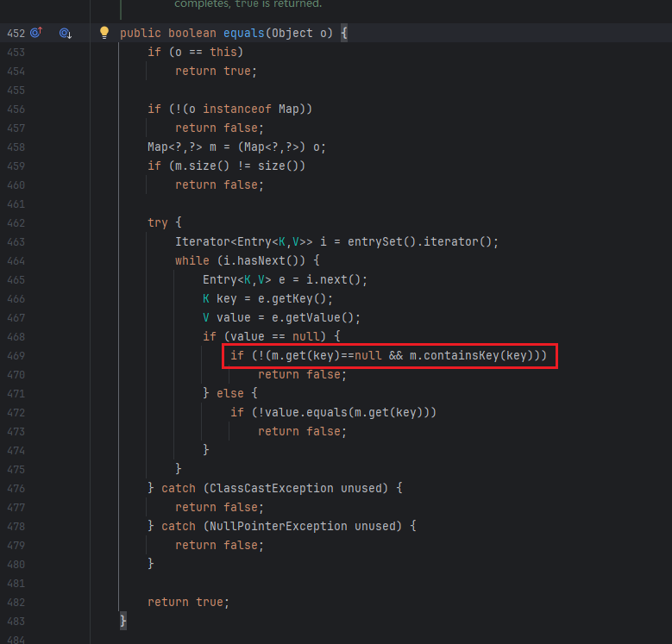Click the closing brace on line 483

(123, 621)
